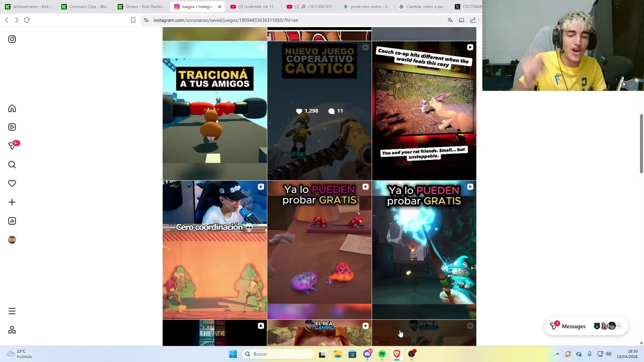Open the Also from Meta icon

tap(12, 330)
